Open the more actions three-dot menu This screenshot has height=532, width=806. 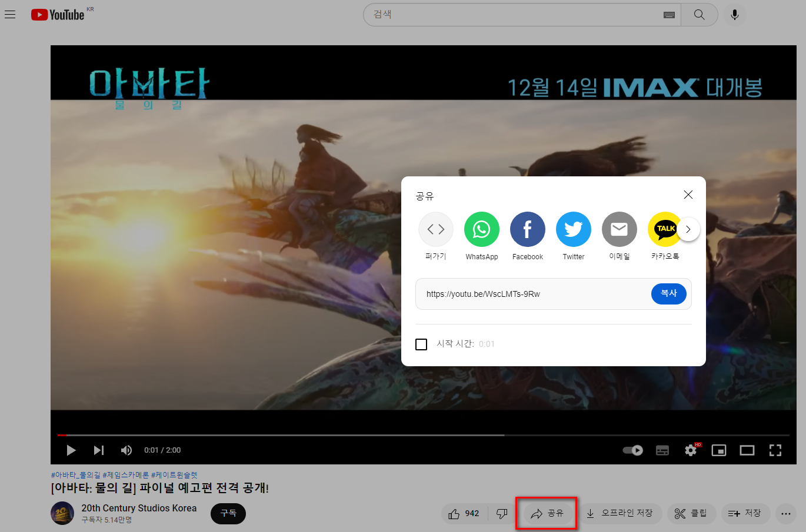(786, 514)
